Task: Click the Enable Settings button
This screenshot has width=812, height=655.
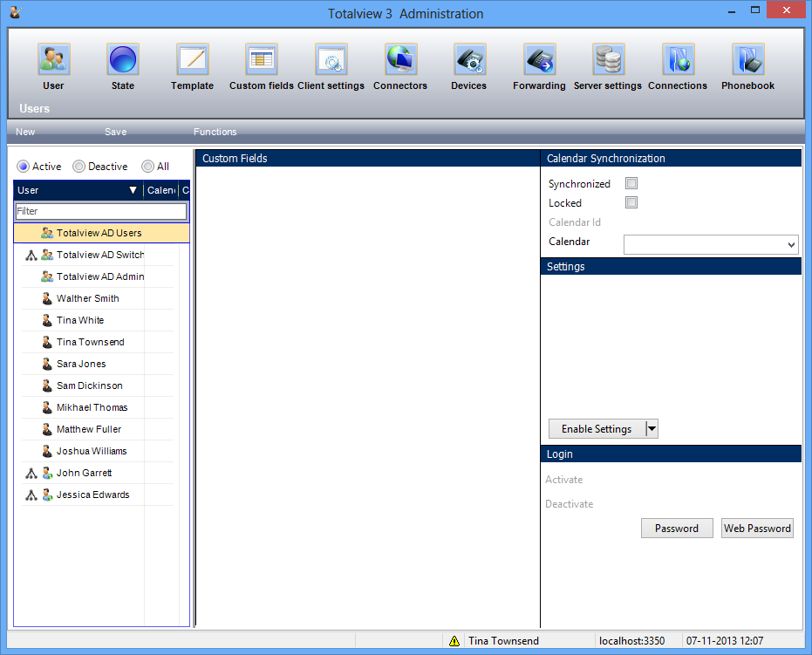Action: tap(597, 429)
